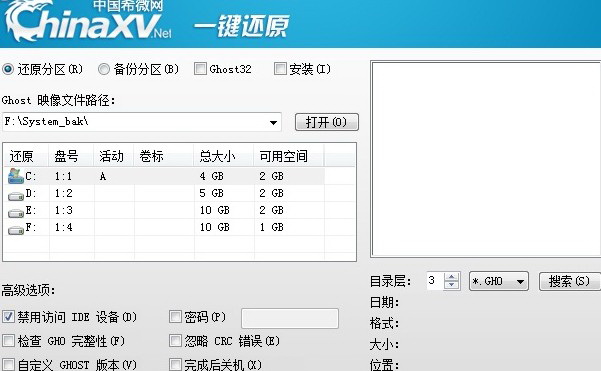Viewport: 601px width, 371px height.
Task: Click the 打开(O) button
Action: click(x=327, y=122)
